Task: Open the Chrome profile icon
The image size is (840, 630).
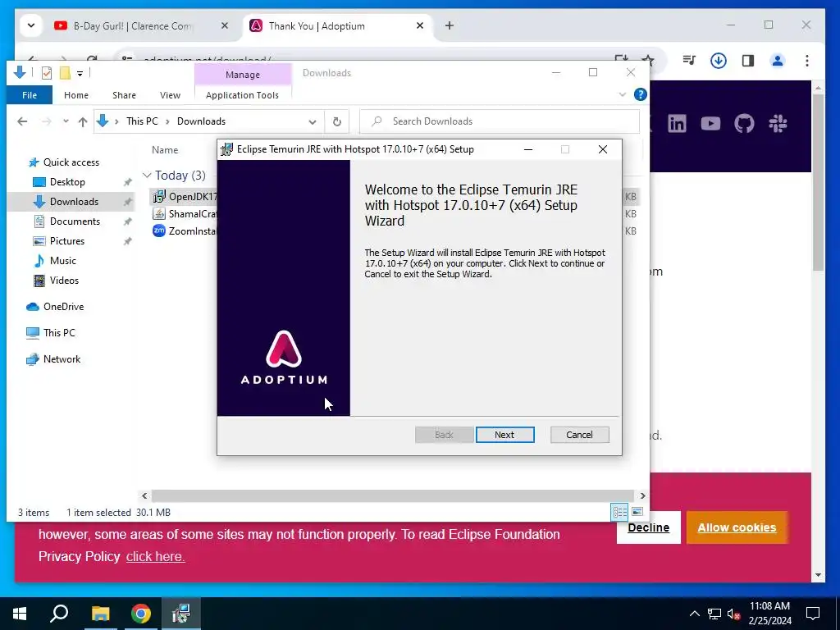Action: pyautogui.click(x=778, y=61)
